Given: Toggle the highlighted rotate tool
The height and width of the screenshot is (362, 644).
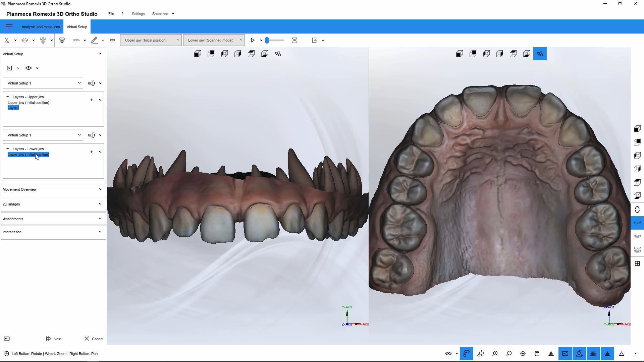Looking at the screenshot, I should 466,354.
